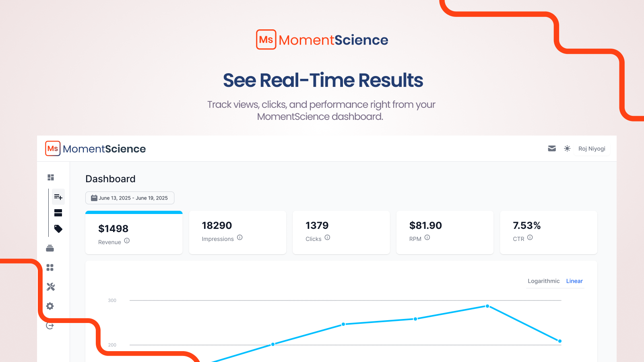Switch chart scale to Linear
The height and width of the screenshot is (362, 644).
tap(574, 281)
